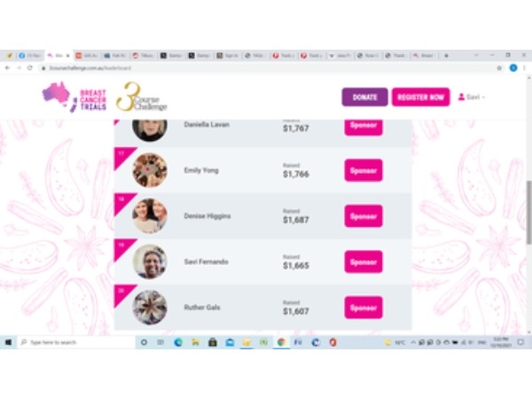This screenshot has height=399, width=532.
Task: Open the Savi user account dropdown
Action: [472, 97]
